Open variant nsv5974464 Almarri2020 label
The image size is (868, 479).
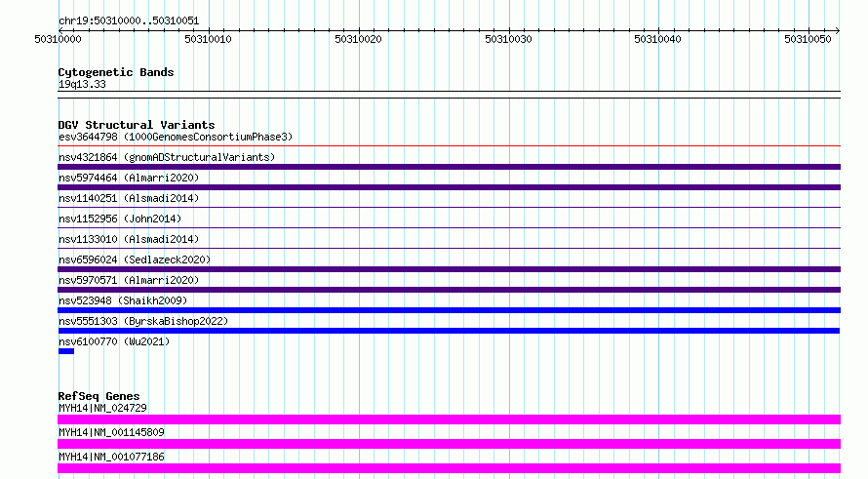(x=129, y=178)
